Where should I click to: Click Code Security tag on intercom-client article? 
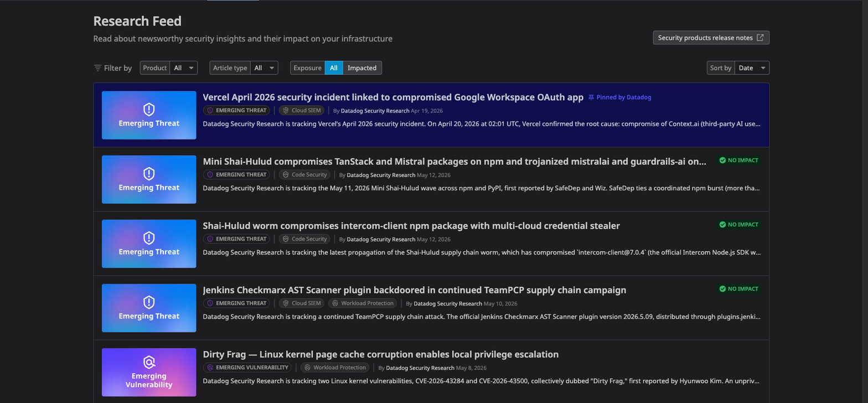coord(304,239)
